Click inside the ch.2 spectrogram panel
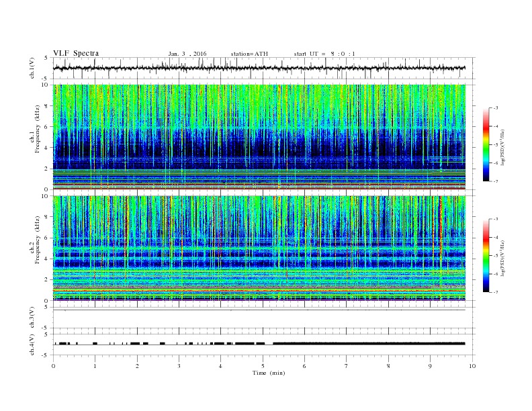 pyautogui.click(x=259, y=248)
